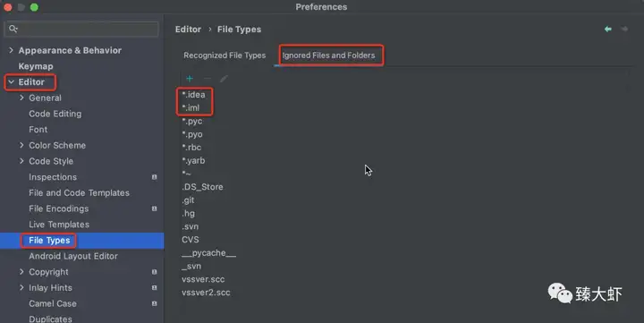
Task: Go back with the green left arrow
Action: 608,30
